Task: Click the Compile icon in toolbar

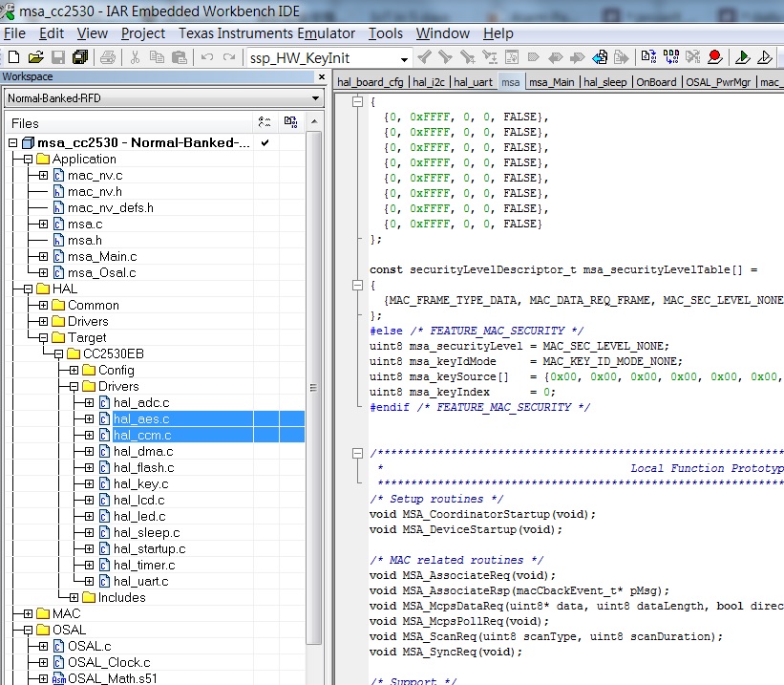Action: click(x=649, y=58)
